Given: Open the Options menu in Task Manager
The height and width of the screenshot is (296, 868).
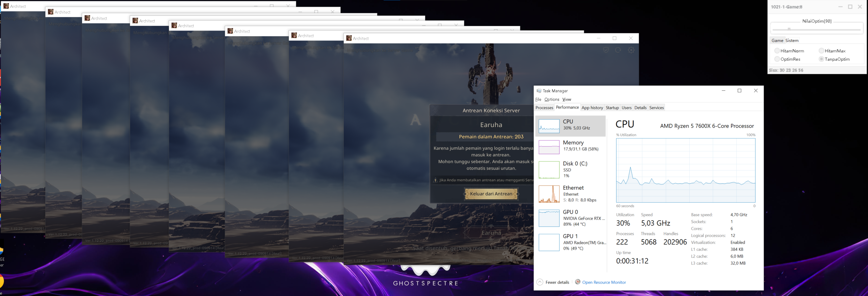Looking at the screenshot, I should 552,99.
